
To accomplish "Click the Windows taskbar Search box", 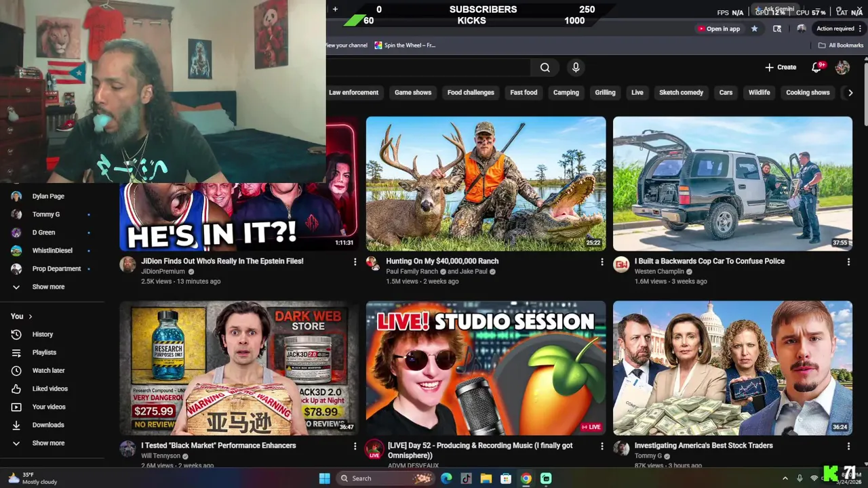I will point(384,479).
